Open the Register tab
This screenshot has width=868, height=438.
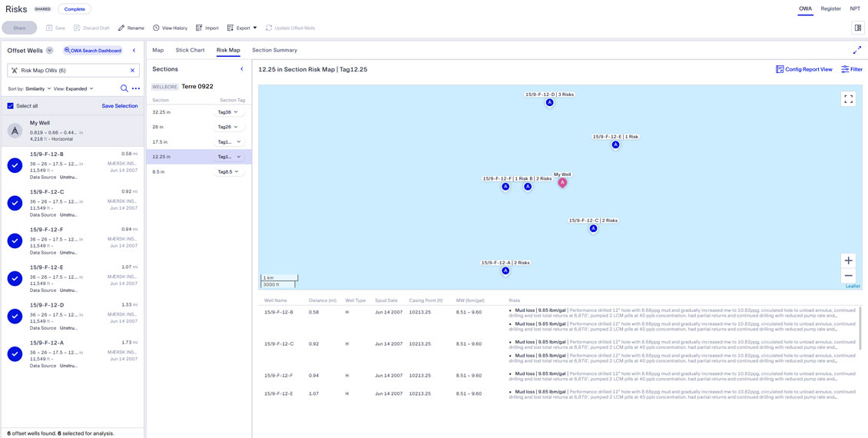point(831,9)
